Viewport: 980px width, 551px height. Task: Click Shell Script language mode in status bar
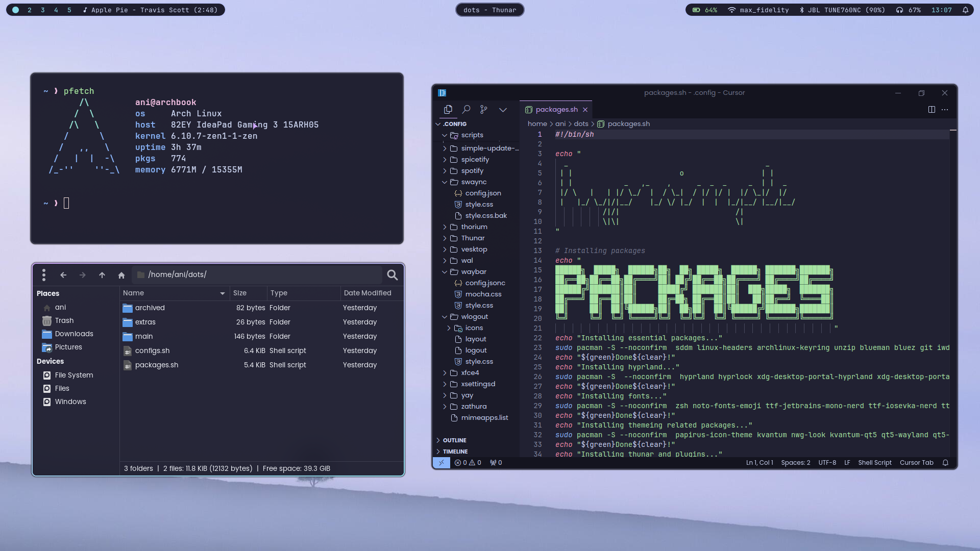click(874, 463)
